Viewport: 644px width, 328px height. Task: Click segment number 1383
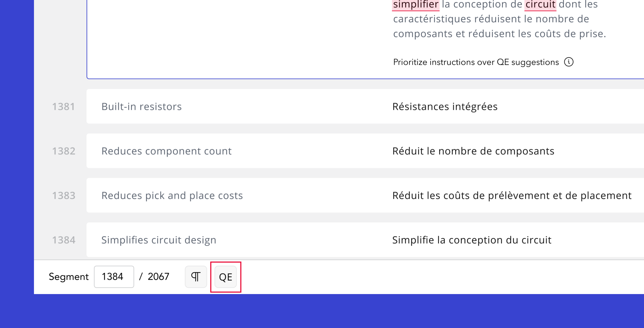[x=63, y=196]
